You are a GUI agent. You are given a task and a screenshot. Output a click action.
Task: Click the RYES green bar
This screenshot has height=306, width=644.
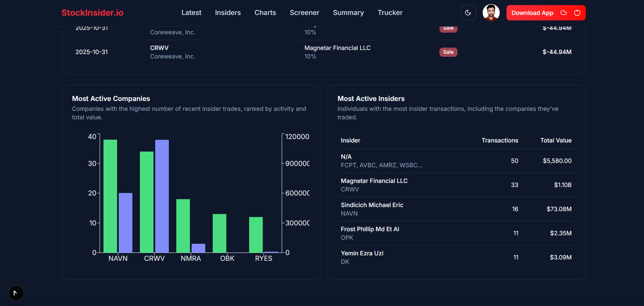point(256,235)
